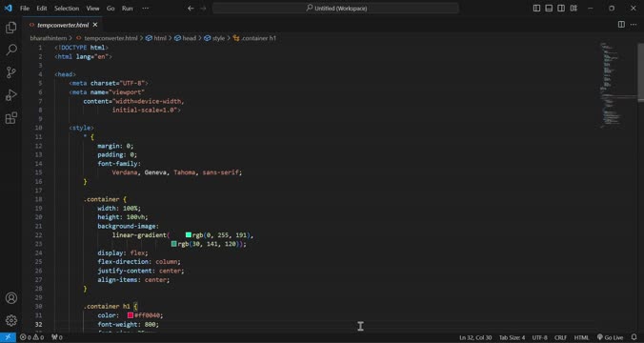The width and height of the screenshot is (644, 343).
Task: Open the Search view in activity bar
Action: click(x=11, y=50)
